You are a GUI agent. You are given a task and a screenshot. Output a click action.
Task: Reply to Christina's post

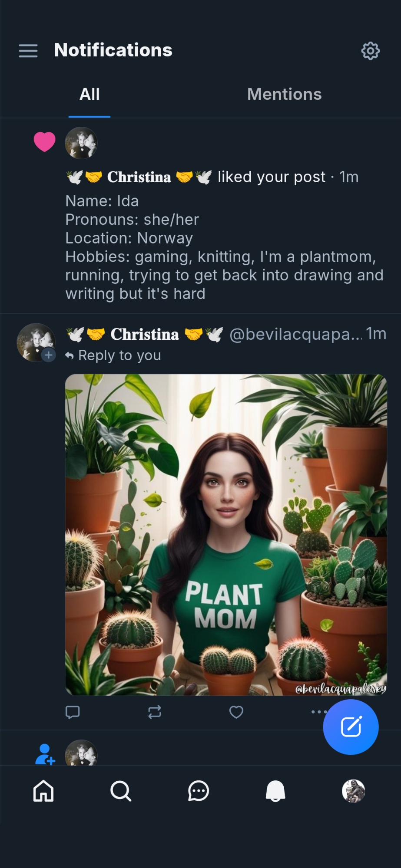[x=73, y=712]
